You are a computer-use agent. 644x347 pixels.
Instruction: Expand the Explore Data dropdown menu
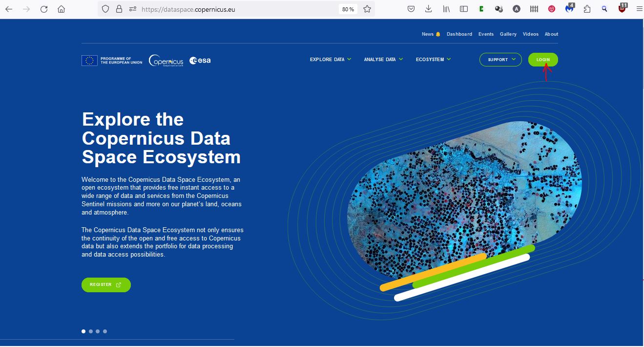pos(331,60)
